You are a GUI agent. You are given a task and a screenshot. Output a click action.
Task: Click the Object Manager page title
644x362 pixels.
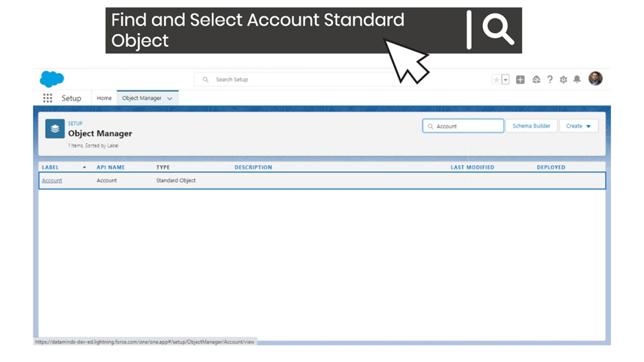(100, 133)
